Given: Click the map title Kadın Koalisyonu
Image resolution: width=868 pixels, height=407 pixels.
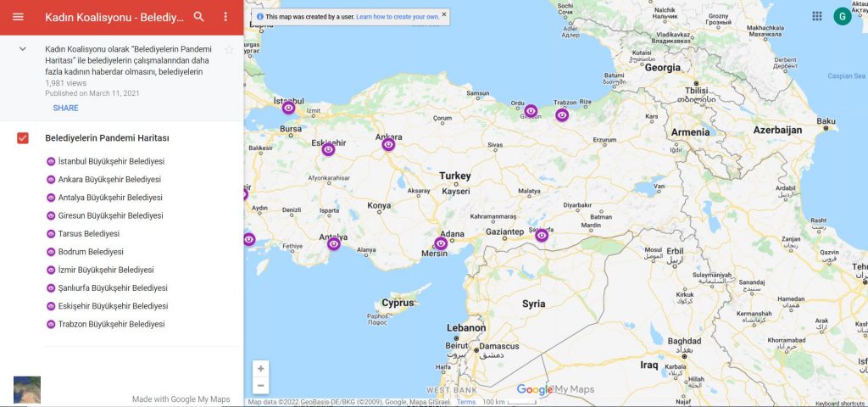Looking at the screenshot, I should [114, 17].
